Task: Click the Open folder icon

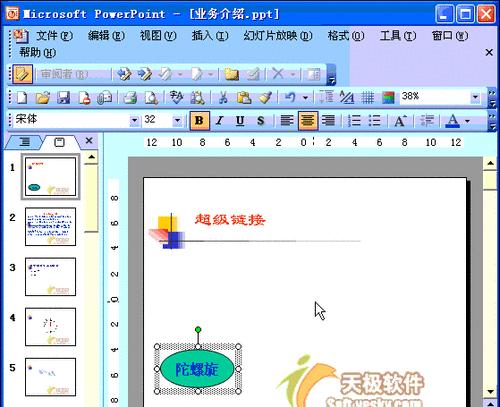Action: click(43, 98)
